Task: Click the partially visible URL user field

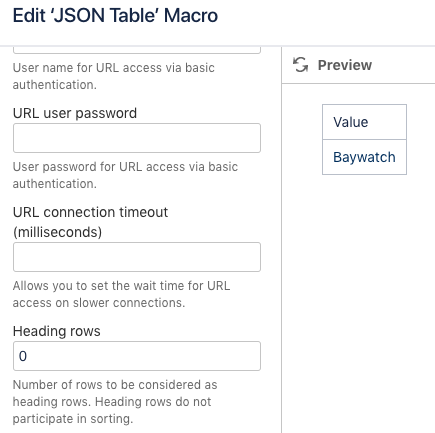Action: [137, 50]
